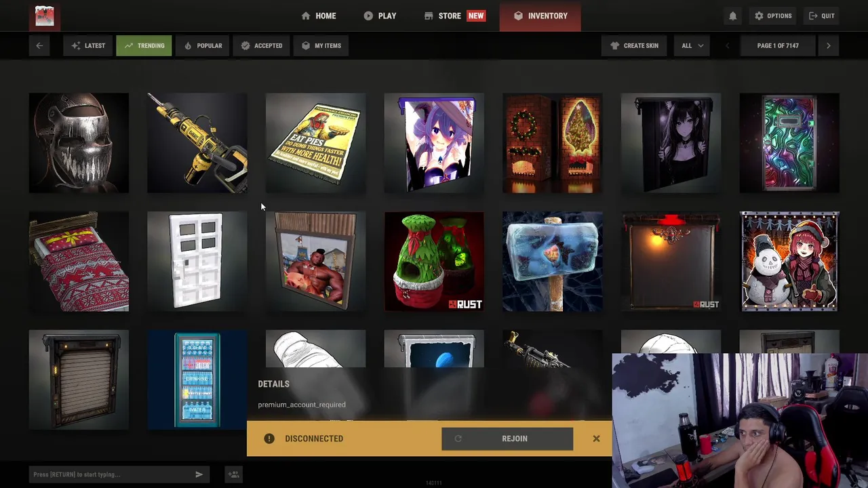Click the Options gear icon
Screen dimensions: 868x488
759,16
